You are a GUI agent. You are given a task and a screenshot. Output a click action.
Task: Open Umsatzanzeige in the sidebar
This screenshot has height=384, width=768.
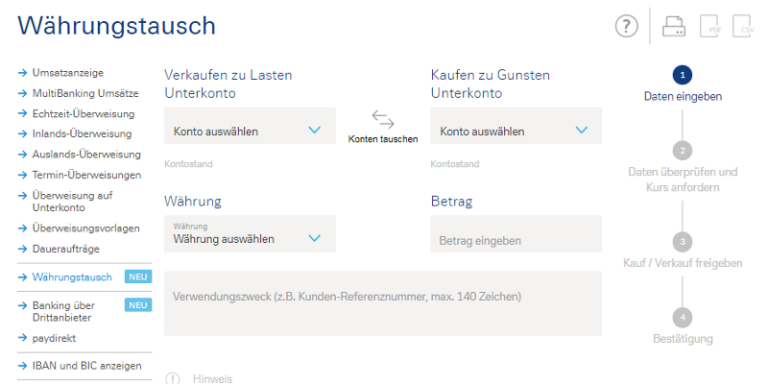(x=68, y=73)
